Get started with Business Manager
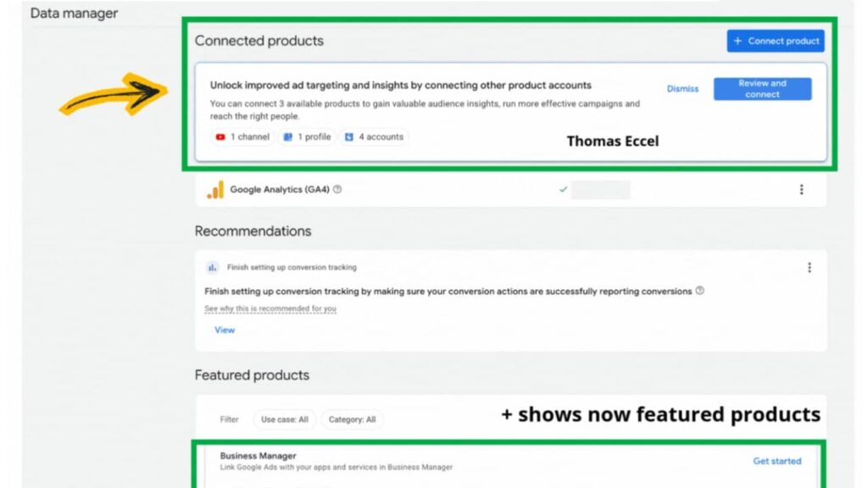This screenshot has width=868, height=488. pyautogui.click(x=776, y=461)
